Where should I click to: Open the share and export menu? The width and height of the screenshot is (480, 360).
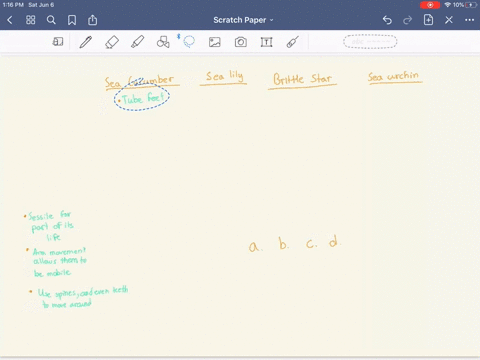[x=92, y=20]
